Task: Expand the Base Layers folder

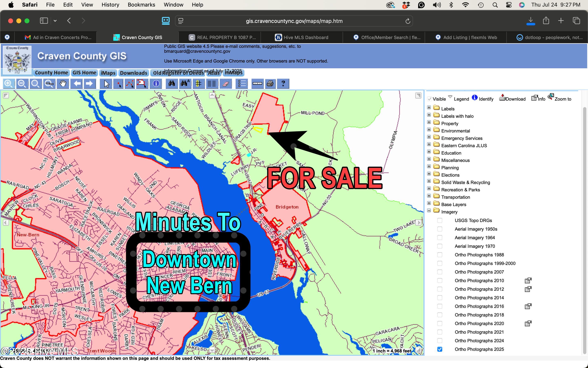Action: tap(429, 203)
